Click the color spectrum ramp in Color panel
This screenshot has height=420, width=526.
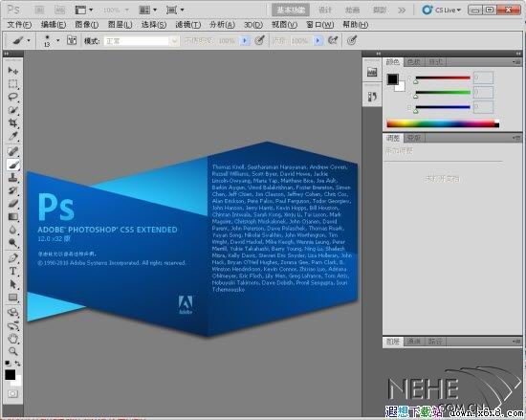(443, 123)
